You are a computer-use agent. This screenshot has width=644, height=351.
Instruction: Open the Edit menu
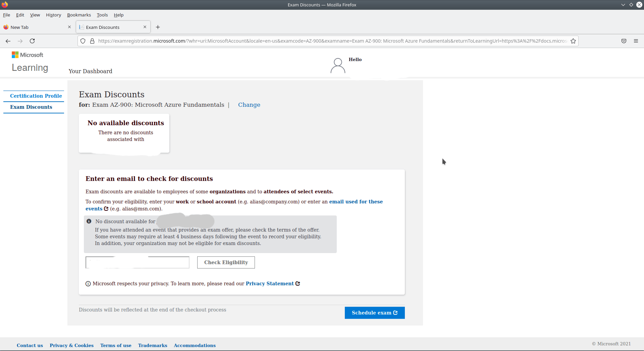pos(20,15)
